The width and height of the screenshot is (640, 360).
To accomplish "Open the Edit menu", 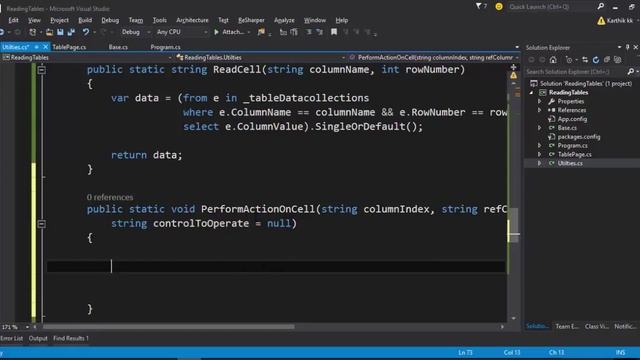I will pos(13,20).
